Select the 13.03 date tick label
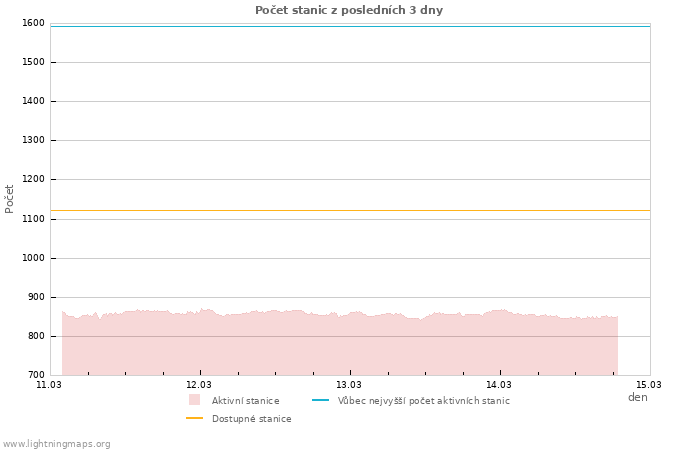This screenshot has width=700, height=450. point(349,384)
